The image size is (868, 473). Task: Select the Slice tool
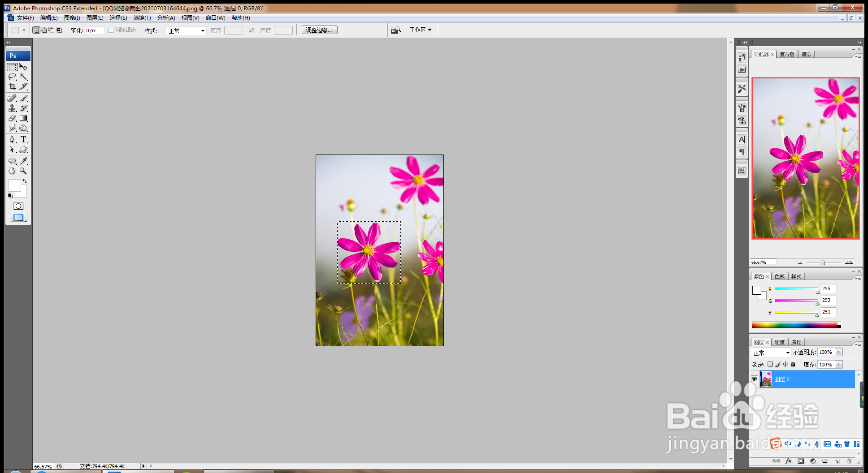(24, 86)
